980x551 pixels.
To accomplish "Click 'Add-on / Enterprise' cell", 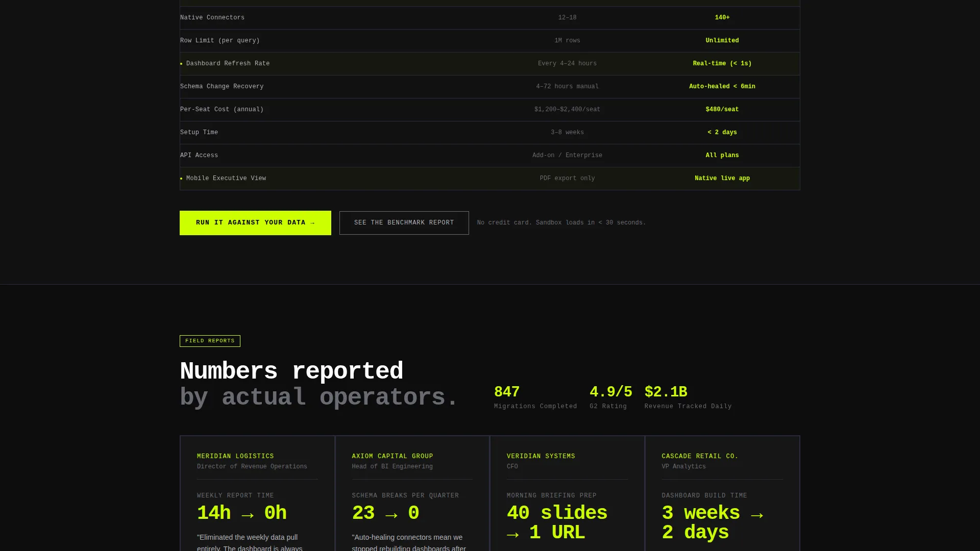I will tap(567, 156).
